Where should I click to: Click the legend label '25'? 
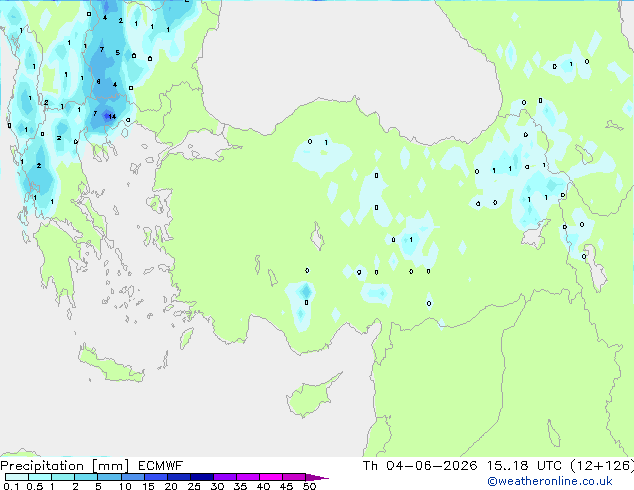194,486
